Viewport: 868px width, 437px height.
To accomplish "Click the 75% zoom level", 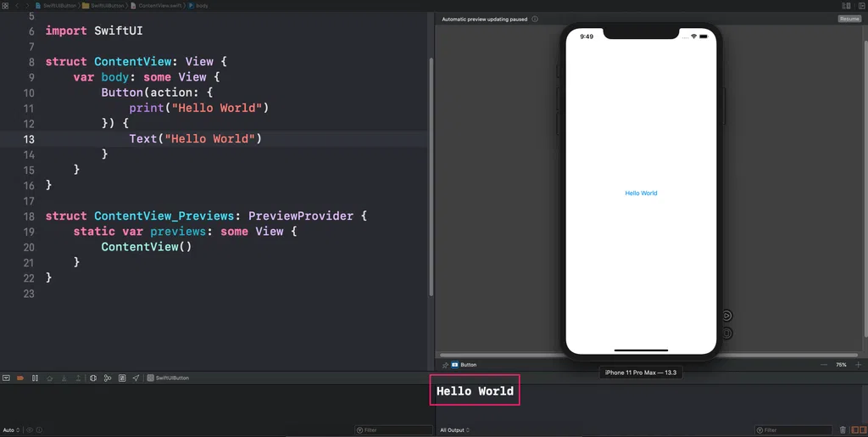I will pos(841,365).
